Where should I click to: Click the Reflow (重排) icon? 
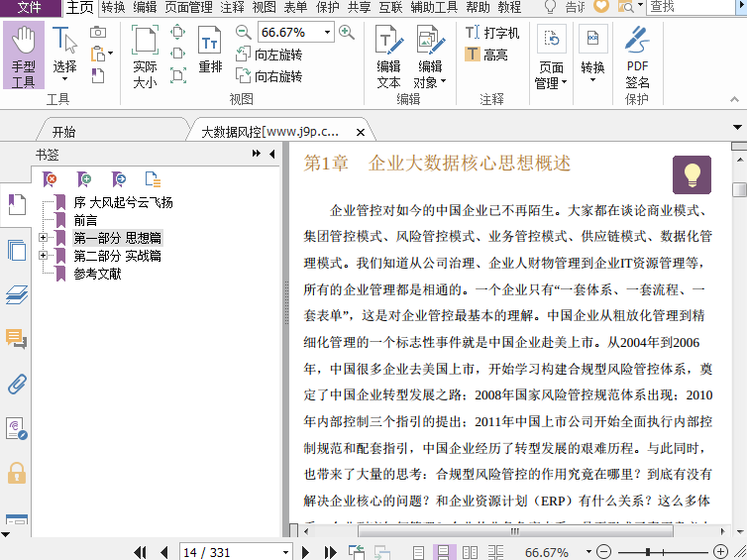coord(210,50)
